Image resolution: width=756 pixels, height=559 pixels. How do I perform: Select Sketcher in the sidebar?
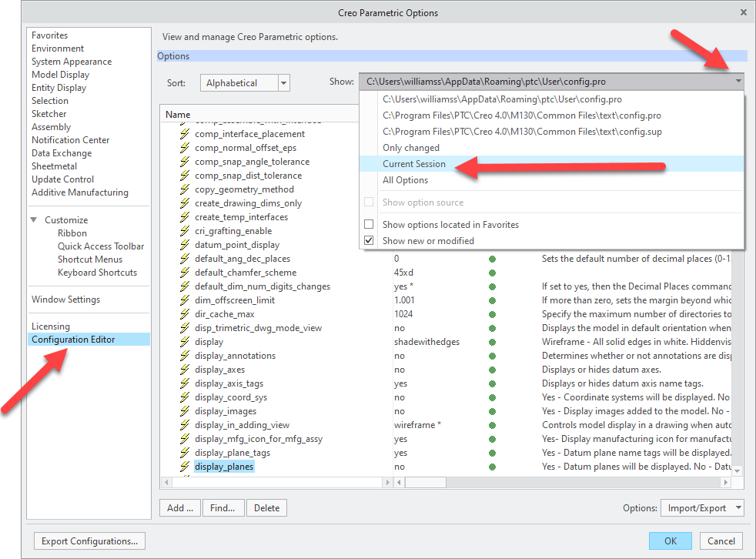(49, 113)
